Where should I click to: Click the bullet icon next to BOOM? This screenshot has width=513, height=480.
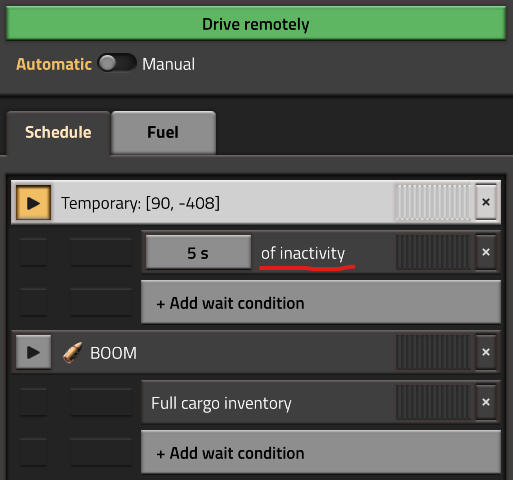73,353
